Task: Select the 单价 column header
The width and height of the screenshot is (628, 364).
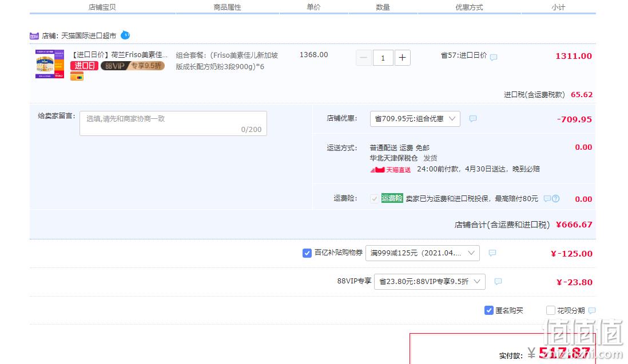Action: [x=313, y=7]
